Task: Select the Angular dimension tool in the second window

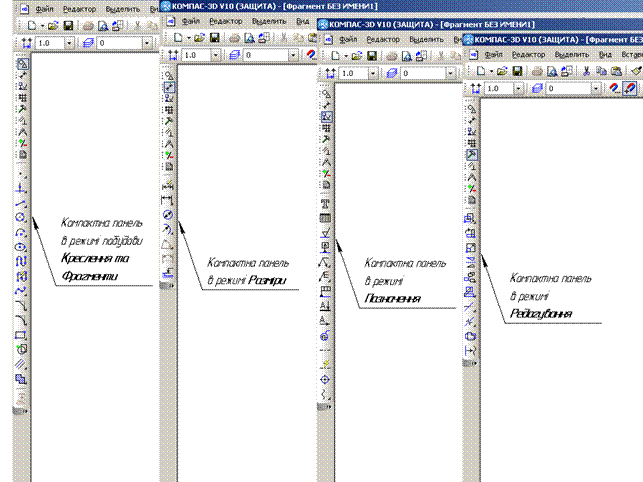Action: [168, 244]
